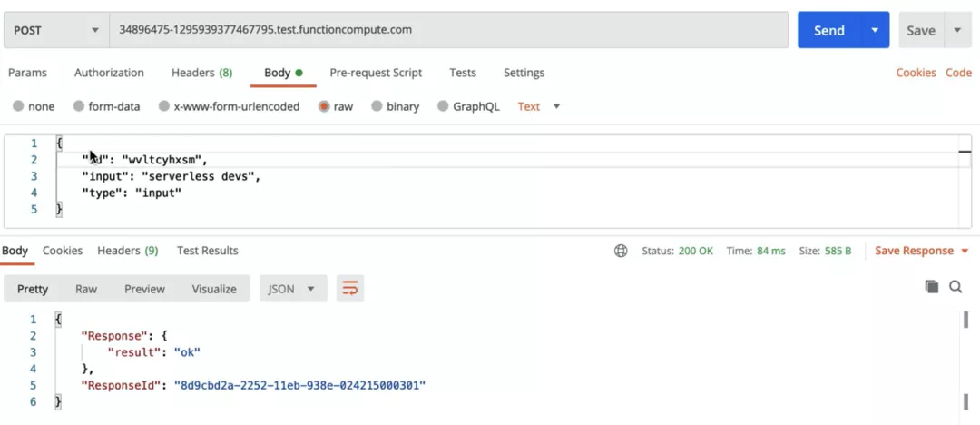Switch to response Body tab

tap(15, 251)
